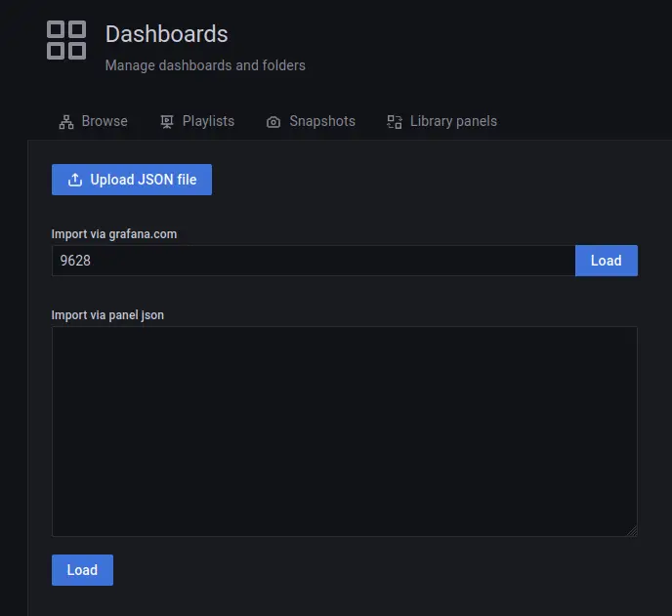The image size is (672, 616).
Task: Click the Browse tab's sitemap icon
Action: tap(66, 122)
